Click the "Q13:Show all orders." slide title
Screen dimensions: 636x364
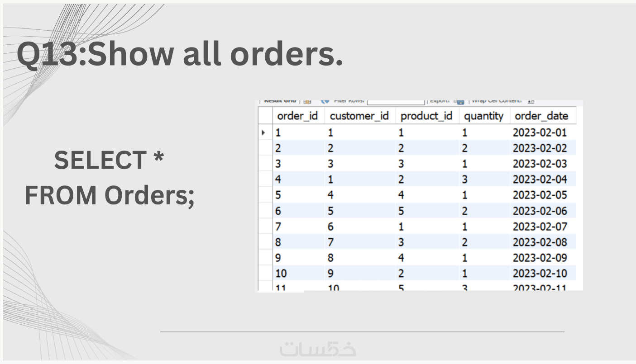click(x=180, y=55)
